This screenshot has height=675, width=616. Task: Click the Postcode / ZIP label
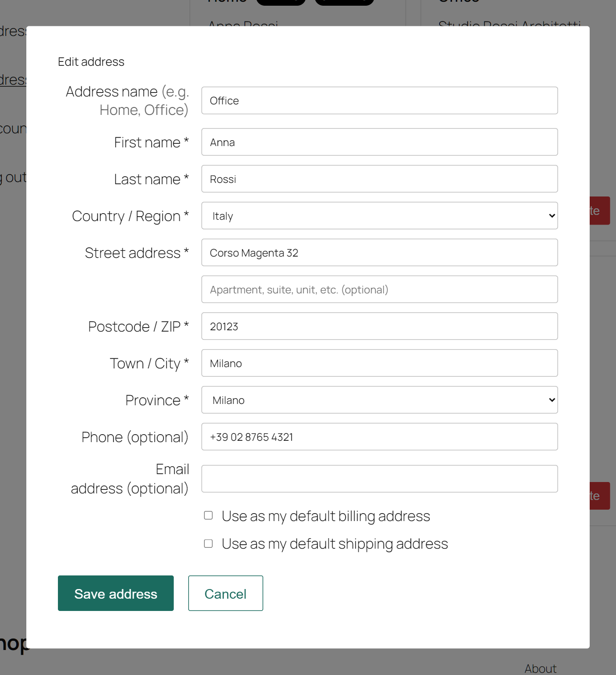(139, 327)
